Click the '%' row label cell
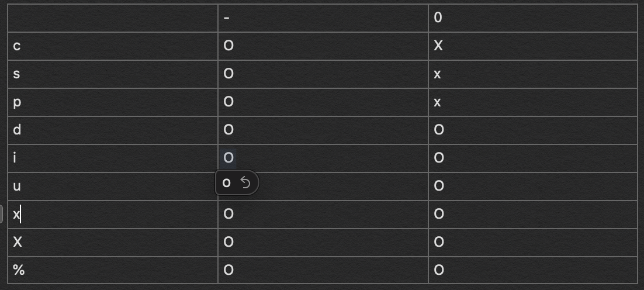The image size is (644, 290). point(113,270)
